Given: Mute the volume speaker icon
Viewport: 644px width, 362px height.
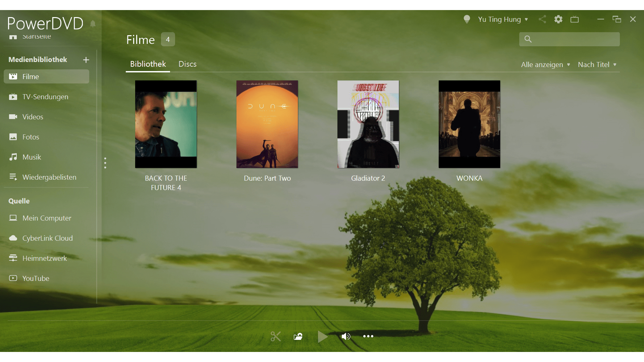Looking at the screenshot, I should (x=346, y=336).
